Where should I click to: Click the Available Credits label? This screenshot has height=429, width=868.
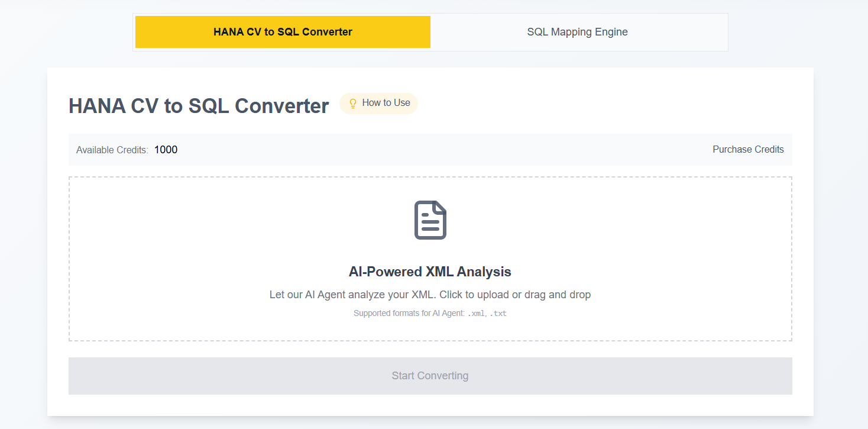click(x=112, y=150)
